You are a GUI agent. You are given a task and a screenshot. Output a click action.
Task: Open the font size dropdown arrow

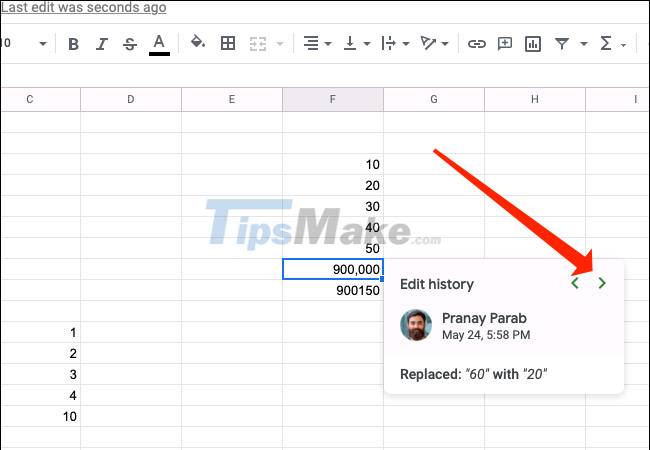coord(43,44)
